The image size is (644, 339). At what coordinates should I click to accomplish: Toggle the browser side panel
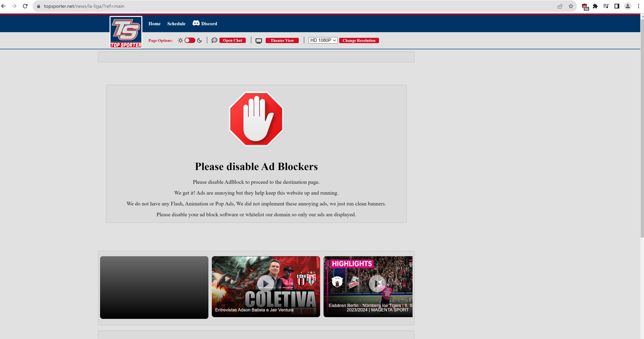617,6
